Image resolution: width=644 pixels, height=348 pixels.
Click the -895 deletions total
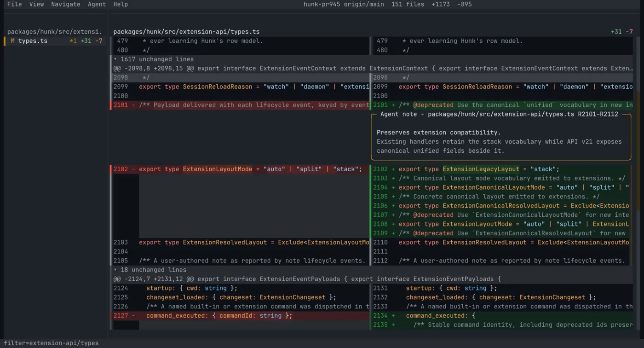pos(464,4)
